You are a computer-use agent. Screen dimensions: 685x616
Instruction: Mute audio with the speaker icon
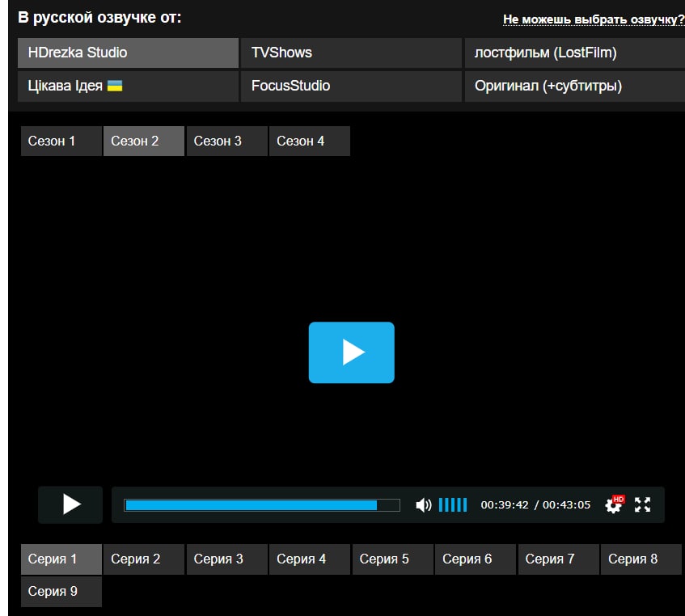coord(423,505)
